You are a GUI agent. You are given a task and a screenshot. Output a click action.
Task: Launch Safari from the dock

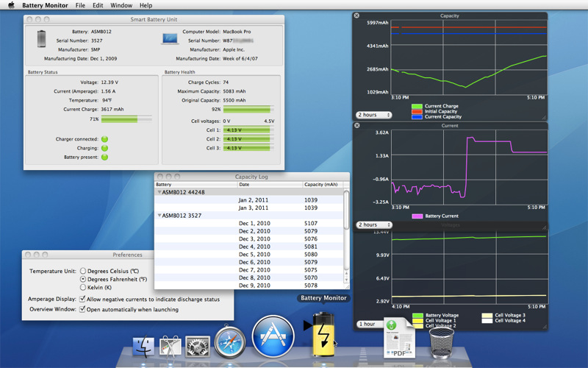click(230, 341)
